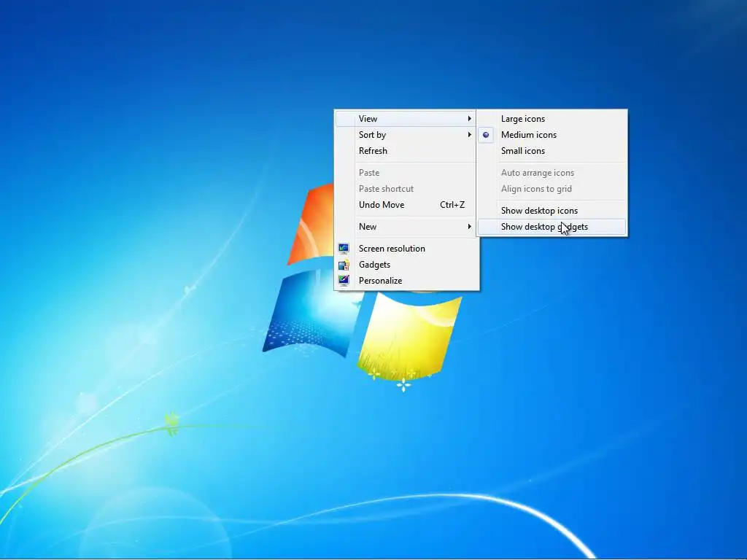The width and height of the screenshot is (747, 560).
Task: Click the New menu label
Action: (368, 227)
